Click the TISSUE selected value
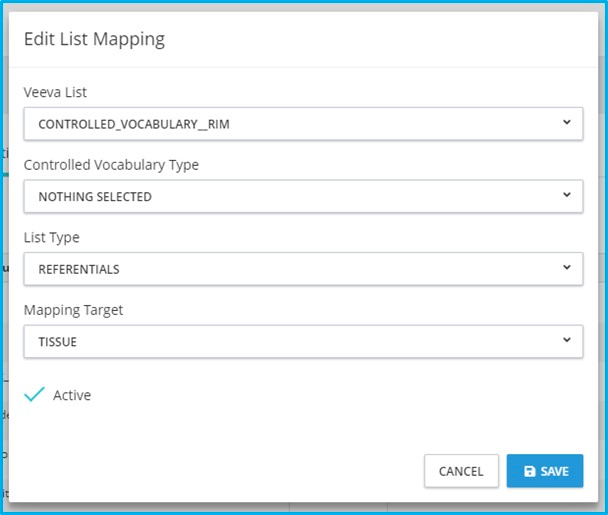 [x=58, y=342]
